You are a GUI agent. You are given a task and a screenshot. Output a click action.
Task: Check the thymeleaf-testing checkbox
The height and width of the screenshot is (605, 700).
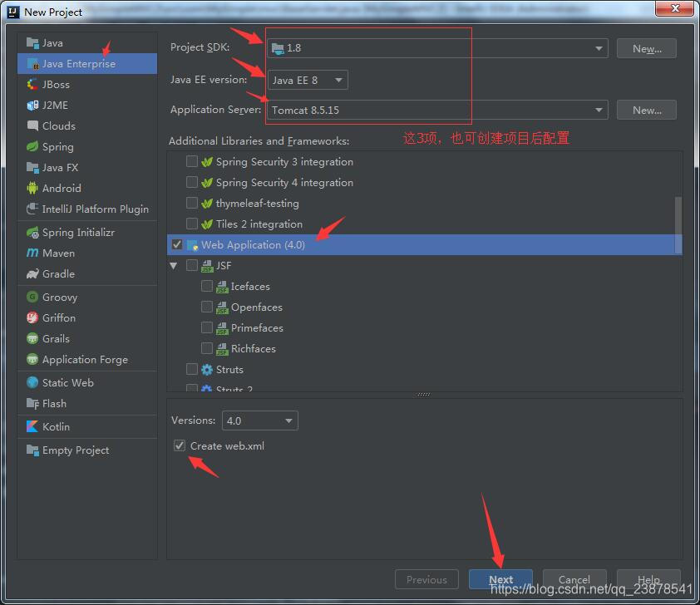pyautogui.click(x=192, y=203)
